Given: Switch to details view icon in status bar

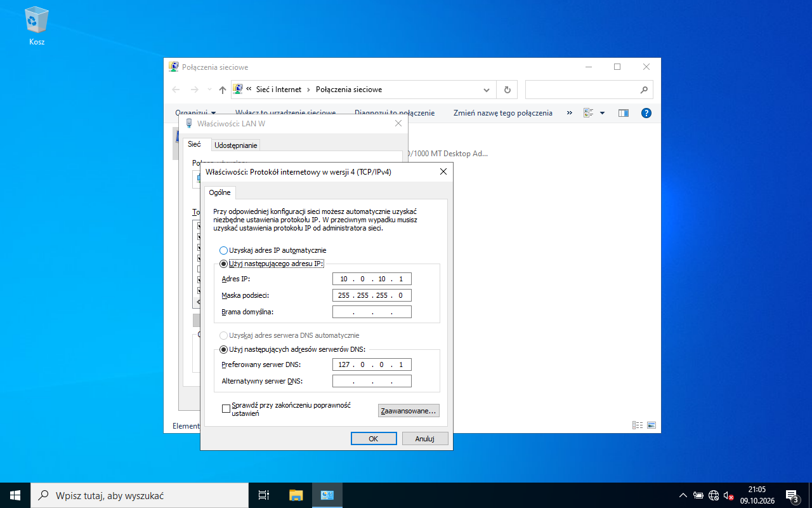Looking at the screenshot, I should coord(637,425).
